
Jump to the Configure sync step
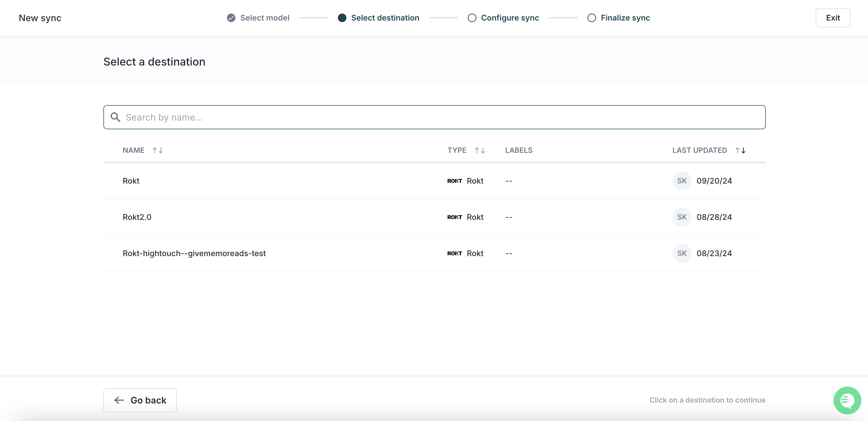[510, 18]
